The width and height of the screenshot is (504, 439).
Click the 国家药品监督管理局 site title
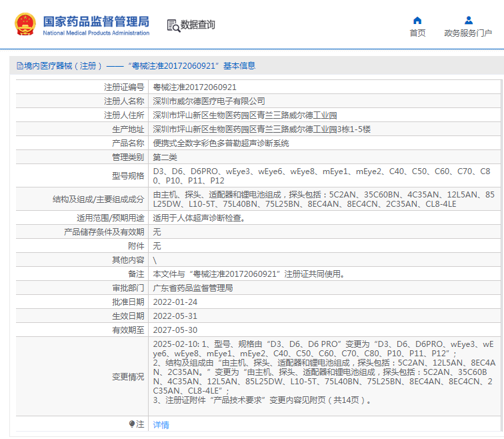click(96, 21)
